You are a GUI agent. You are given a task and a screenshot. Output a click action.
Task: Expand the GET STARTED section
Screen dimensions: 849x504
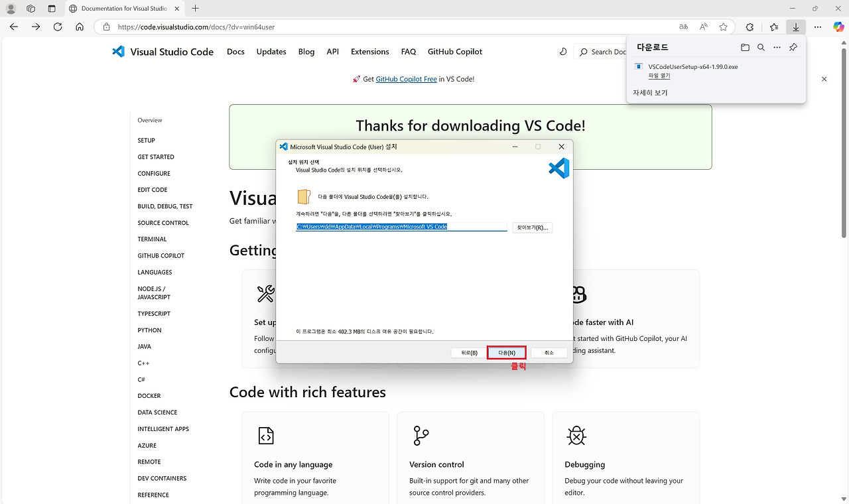point(156,157)
